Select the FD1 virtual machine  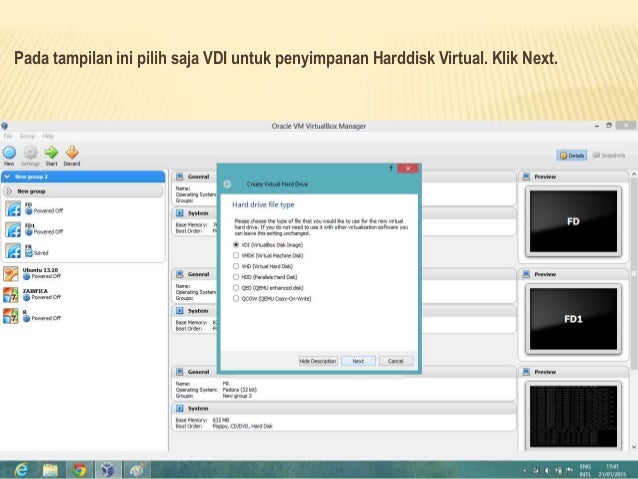pyautogui.click(x=83, y=229)
